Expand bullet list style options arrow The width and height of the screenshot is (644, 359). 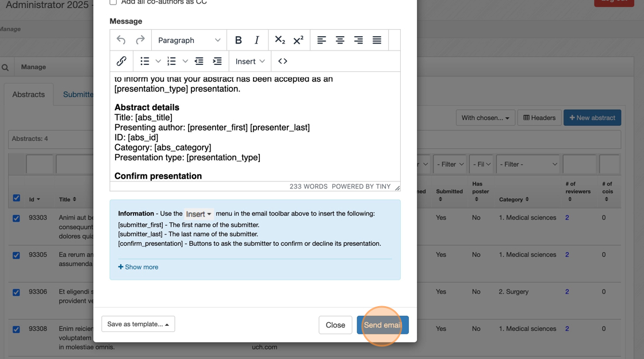158,61
